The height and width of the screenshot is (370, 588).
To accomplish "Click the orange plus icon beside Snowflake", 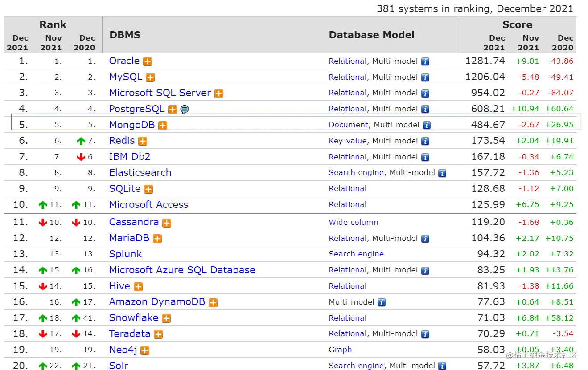I will [166, 318].
